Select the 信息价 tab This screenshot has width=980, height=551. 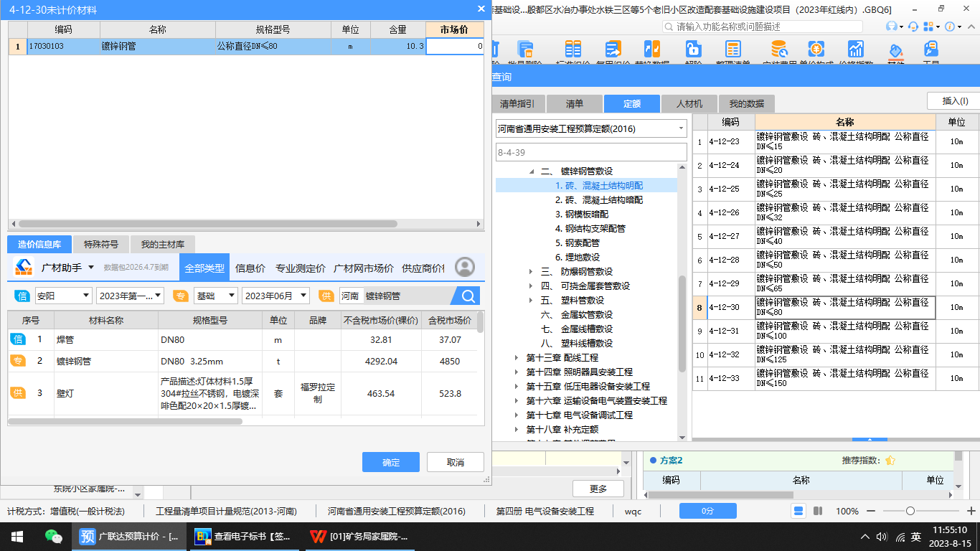pos(250,268)
